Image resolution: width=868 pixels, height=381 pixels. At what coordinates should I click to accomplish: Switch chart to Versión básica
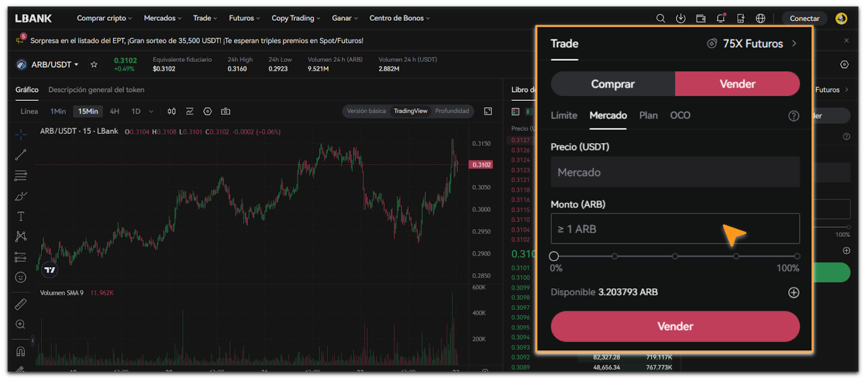[x=366, y=111]
